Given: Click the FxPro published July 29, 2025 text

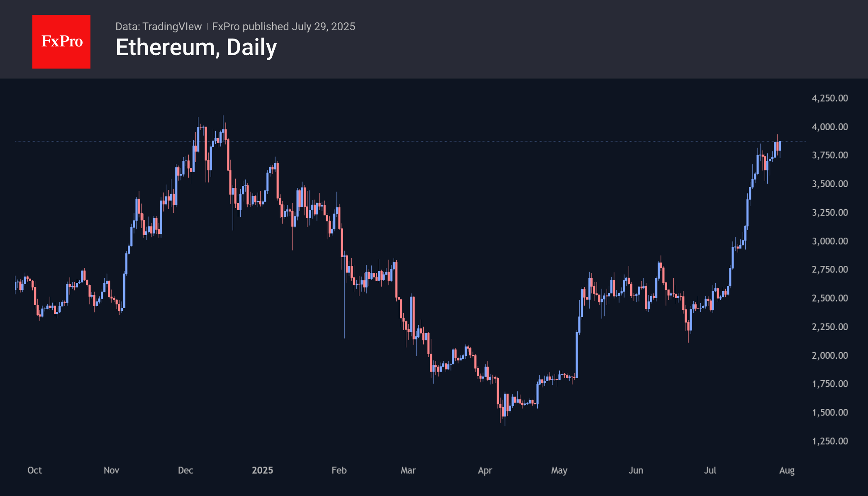Looking at the screenshot, I should pos(283,27).
